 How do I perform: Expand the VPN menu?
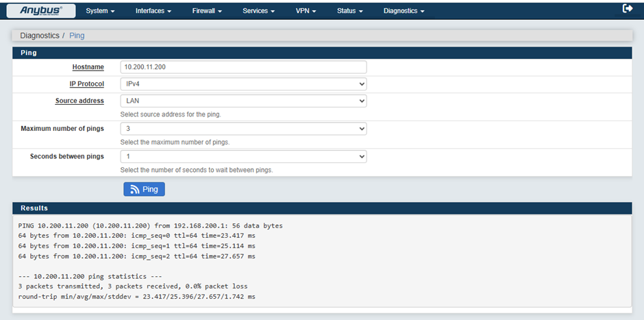(x=306, y=11)
